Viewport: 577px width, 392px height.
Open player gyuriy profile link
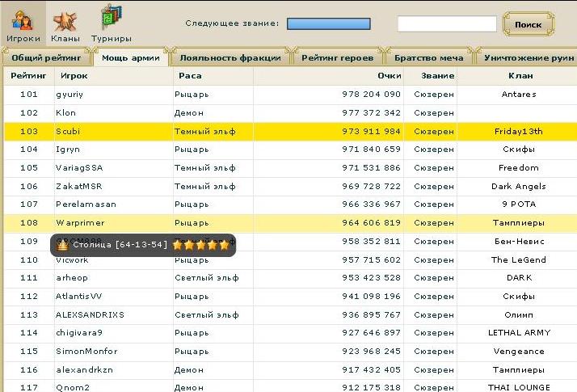pos(69,95)
